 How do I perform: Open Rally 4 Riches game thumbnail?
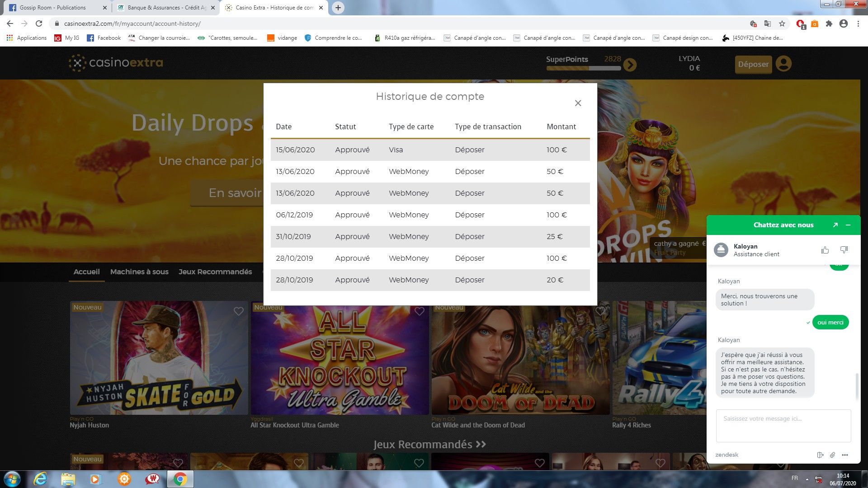[x=659, y=358]
